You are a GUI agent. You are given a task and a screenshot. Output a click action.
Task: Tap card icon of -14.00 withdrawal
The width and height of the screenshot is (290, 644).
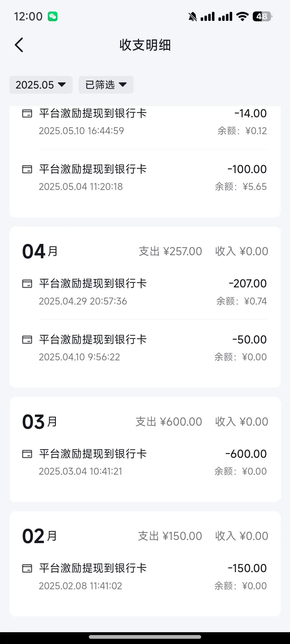(27, 114)
